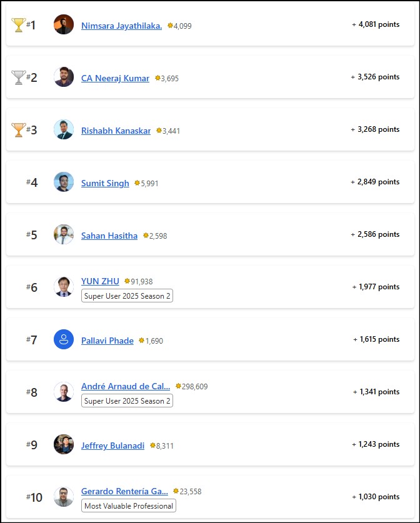420x523 pixels.
Task: Visit Sahan Hasitha's profile link
Action: coord(109,236)
